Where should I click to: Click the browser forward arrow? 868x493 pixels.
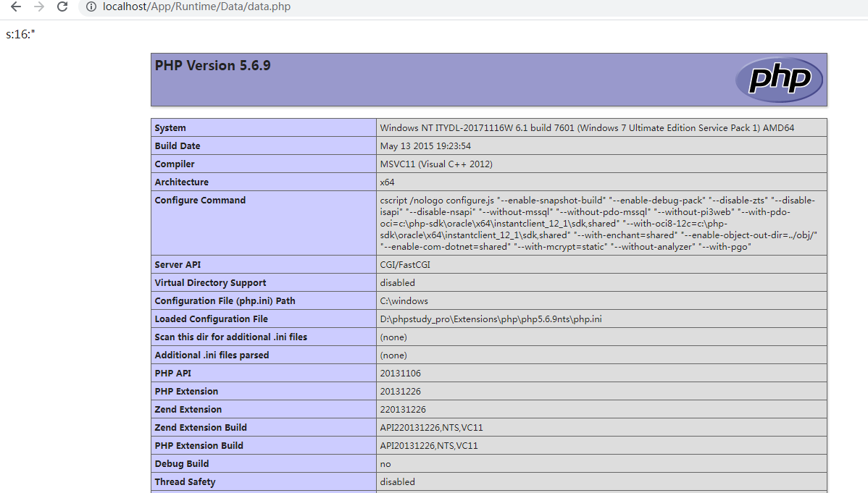(x=39, y=7)
